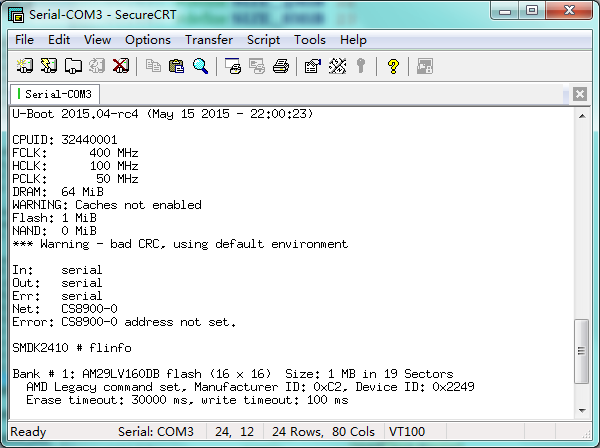
Task: Click the Connect toolbar icon
Action: (25, 66)
